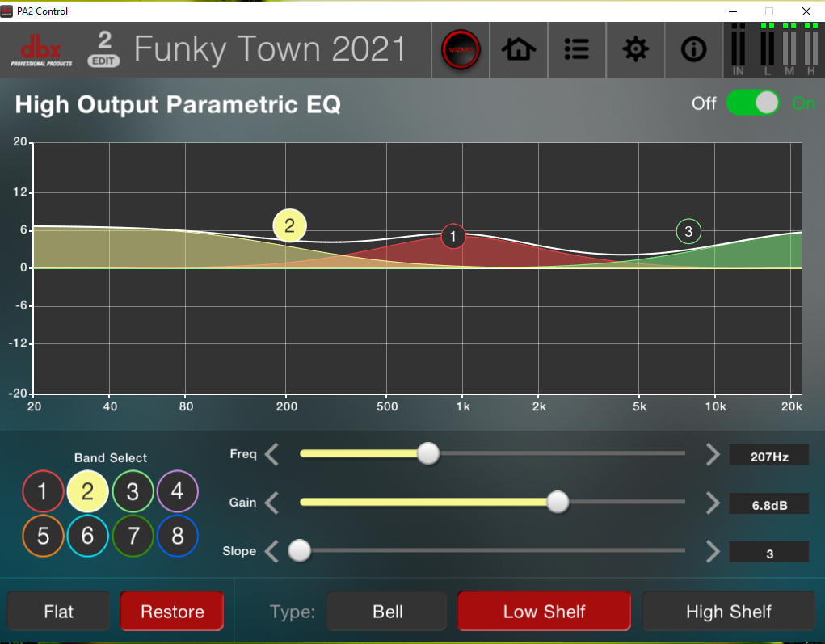The image size is (825, 644).
Task: Set filter type to Bell
Action: tap(387, 612)
